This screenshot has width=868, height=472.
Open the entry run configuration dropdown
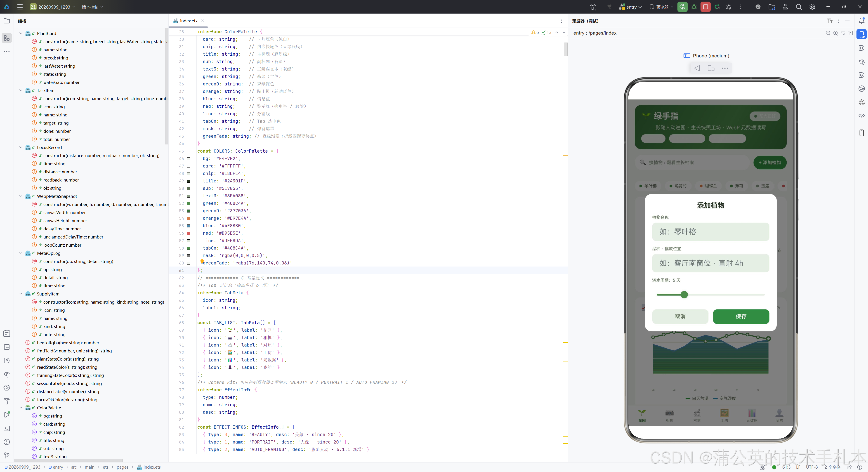pyautogui.click(x=630, y=7)
